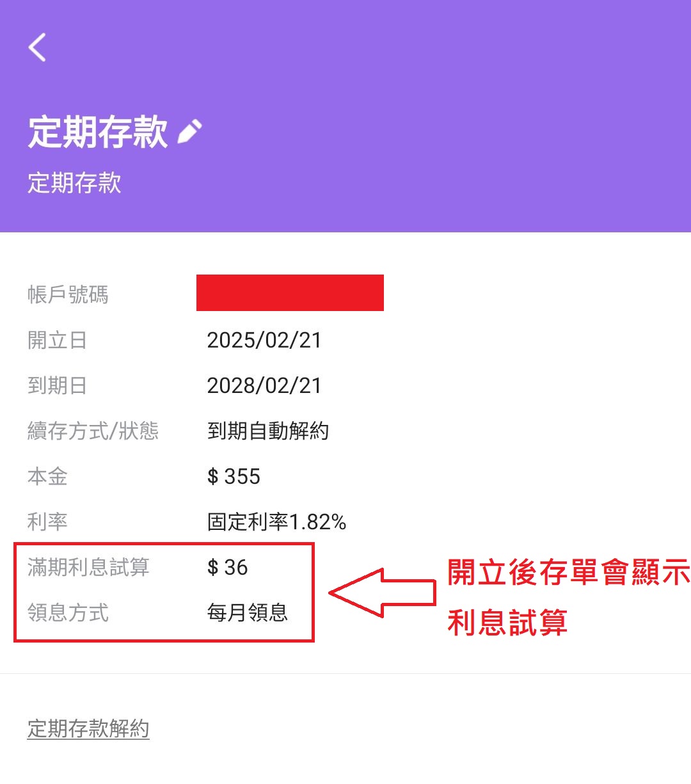Click the red masked account number
This screenshot has height=784, width=691.
pos(290,293)
